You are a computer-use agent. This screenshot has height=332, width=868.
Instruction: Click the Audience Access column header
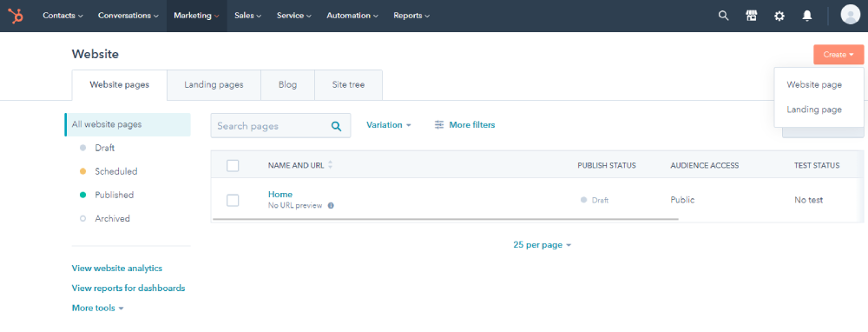[x=704, y=165]
